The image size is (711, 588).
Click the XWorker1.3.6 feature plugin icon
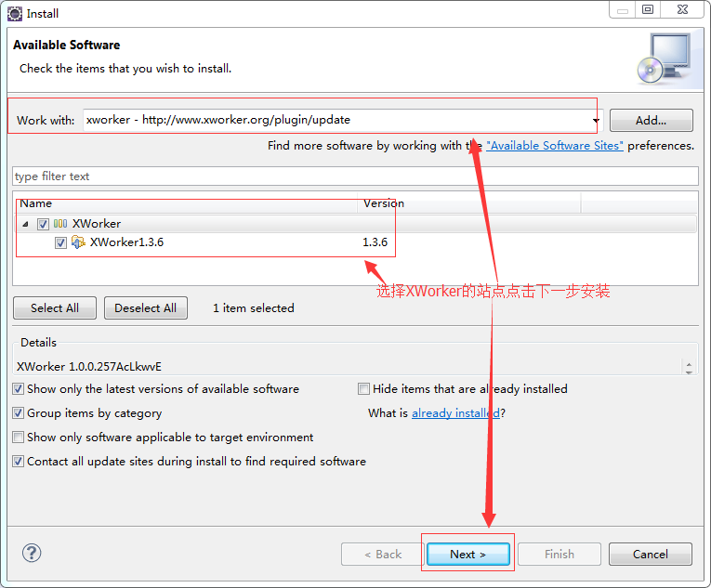tap(78, 242)
